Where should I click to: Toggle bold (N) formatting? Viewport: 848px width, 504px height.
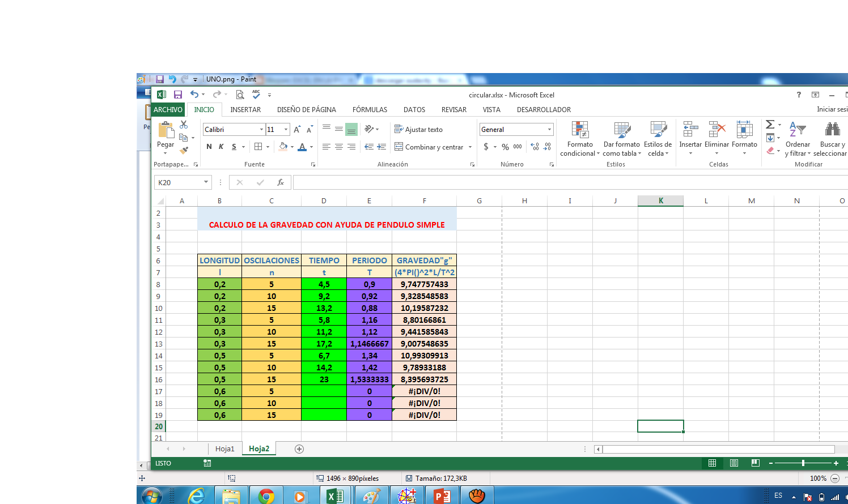point(209,147)
